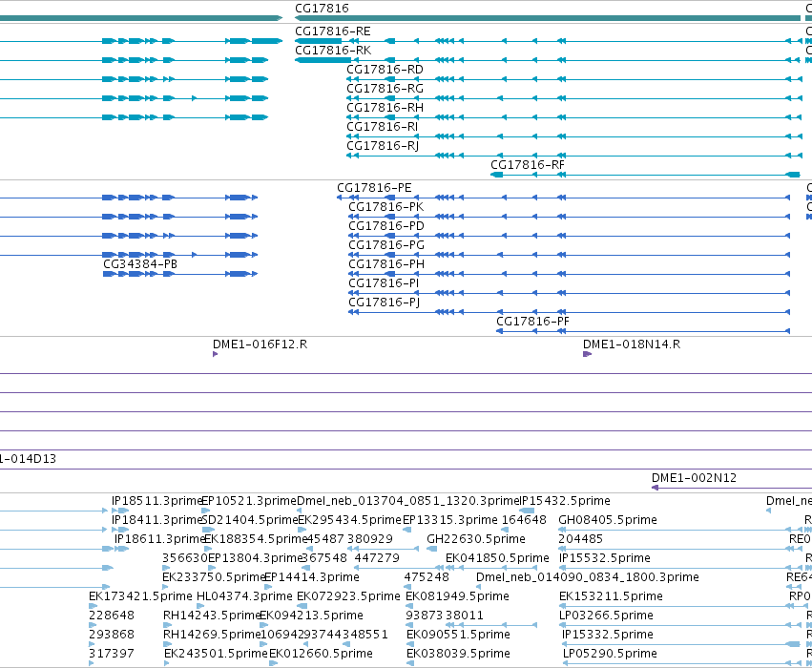Click the CG17816-PG protein label
Viewport: 812px width, 668px height.
pos(386,245)
